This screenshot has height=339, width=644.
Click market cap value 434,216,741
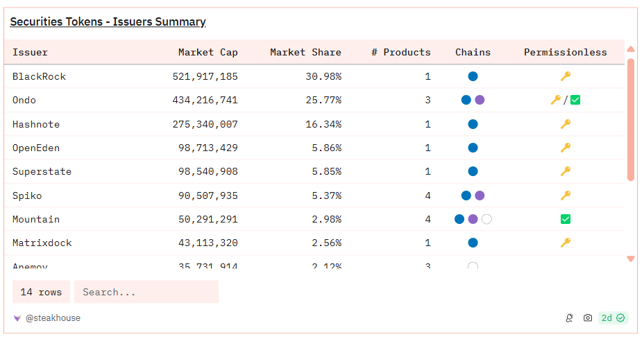(x=205, y=100)
